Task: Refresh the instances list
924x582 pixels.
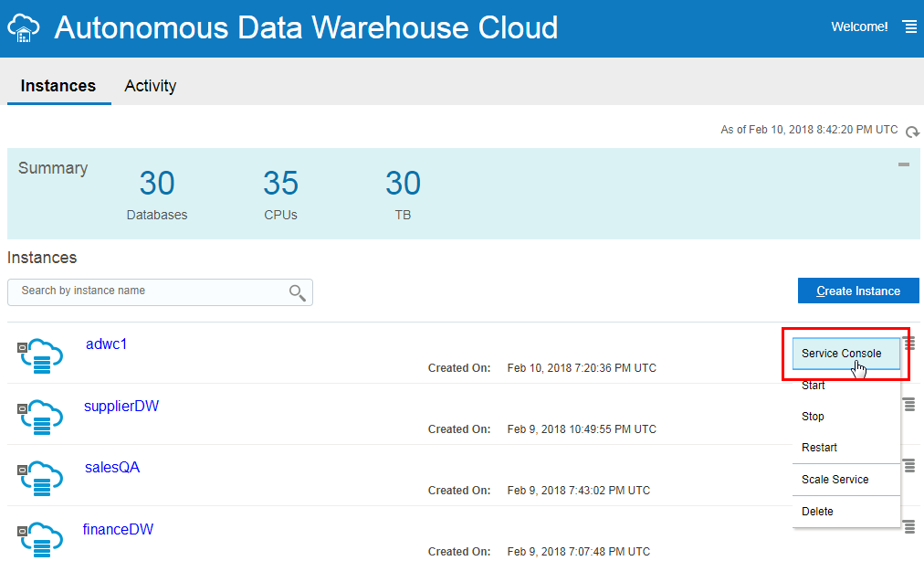Action: click(x=912, y=131)
